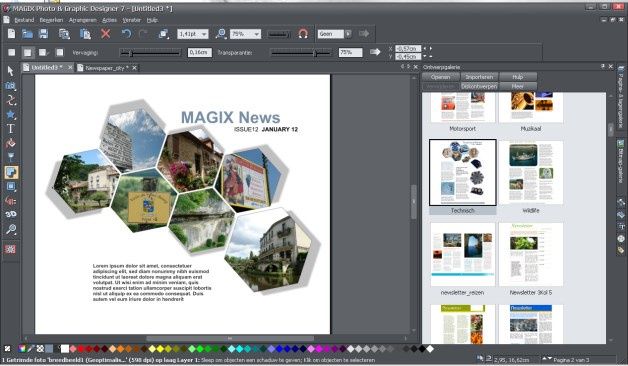This screenshot has width=628, height=366.
Task: Toggle the red magnet snapping icon
Action: point(303,34)
